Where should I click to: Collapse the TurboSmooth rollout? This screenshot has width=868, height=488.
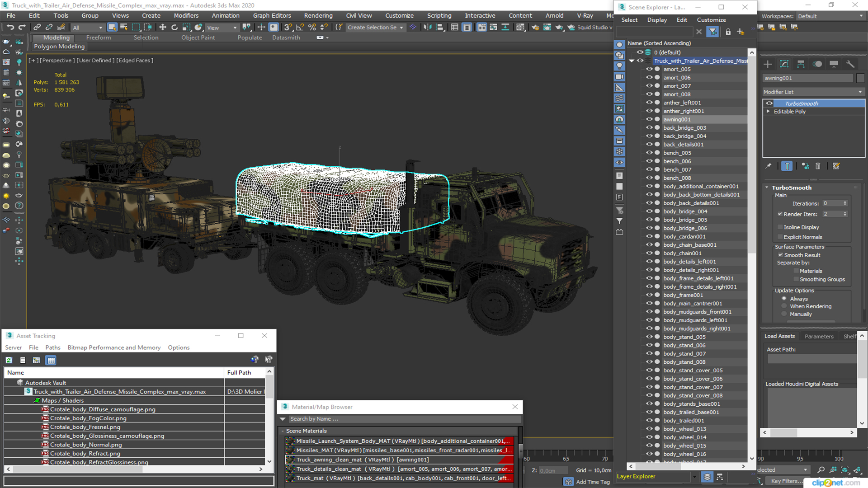(767, 188)
